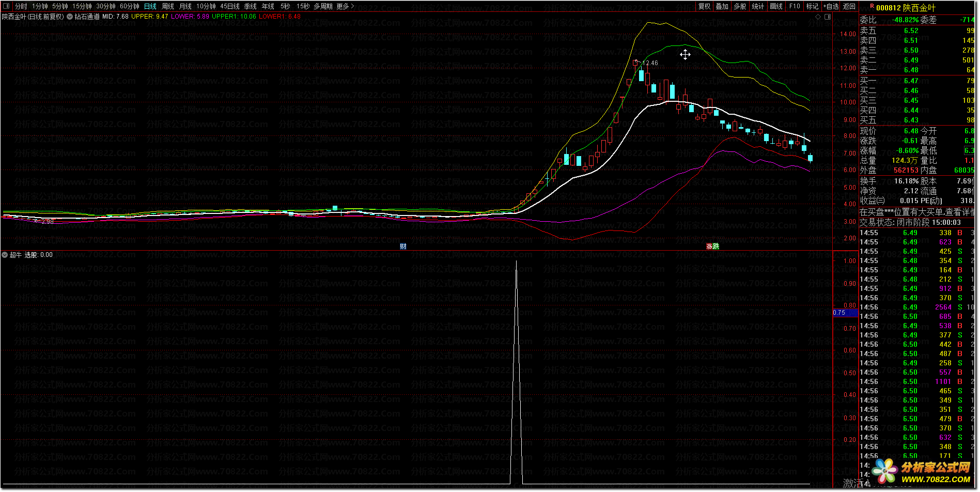The image size is (980, 492).
Task: Select the 45日线 period tab
Action: [x=230, y=6]
